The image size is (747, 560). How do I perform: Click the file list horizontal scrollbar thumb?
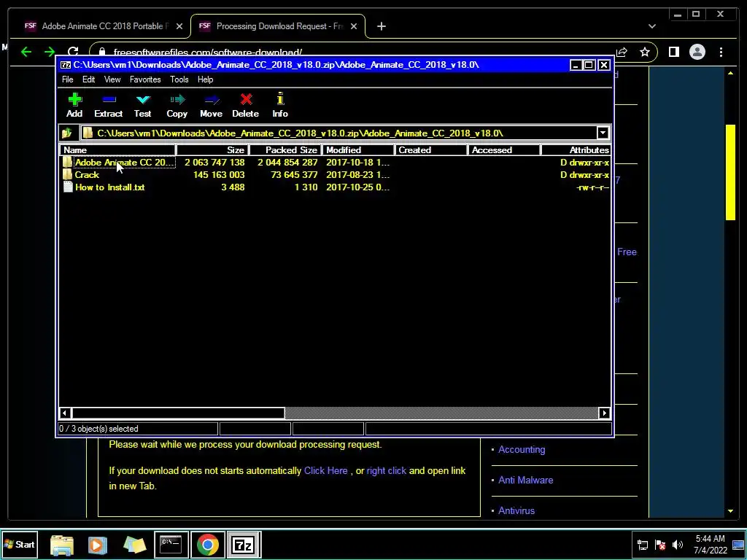click(178, 413)
